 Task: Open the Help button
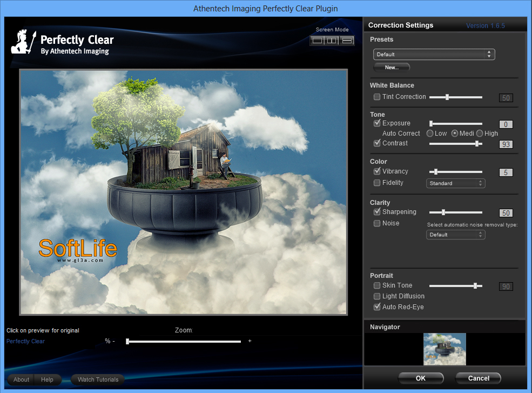click(x=47, y=379)
